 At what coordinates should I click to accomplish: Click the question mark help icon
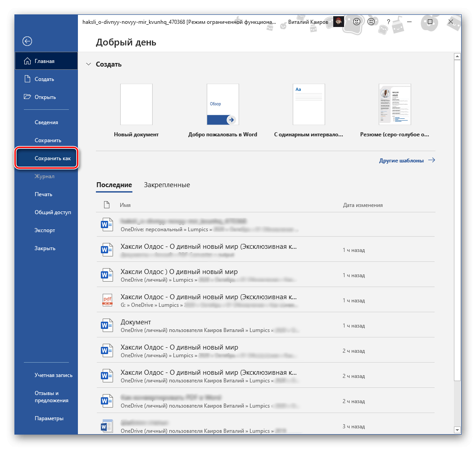pyautogui.click(x=388, y=22)
